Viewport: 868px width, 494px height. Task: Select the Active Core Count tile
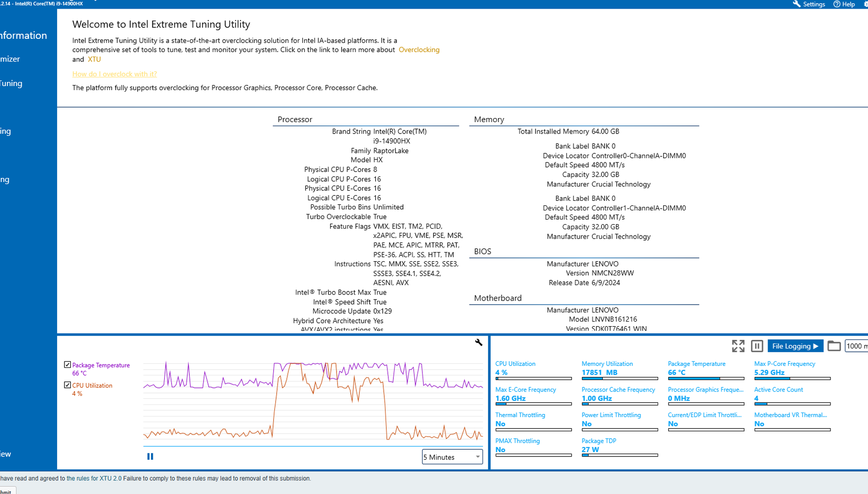792,397
